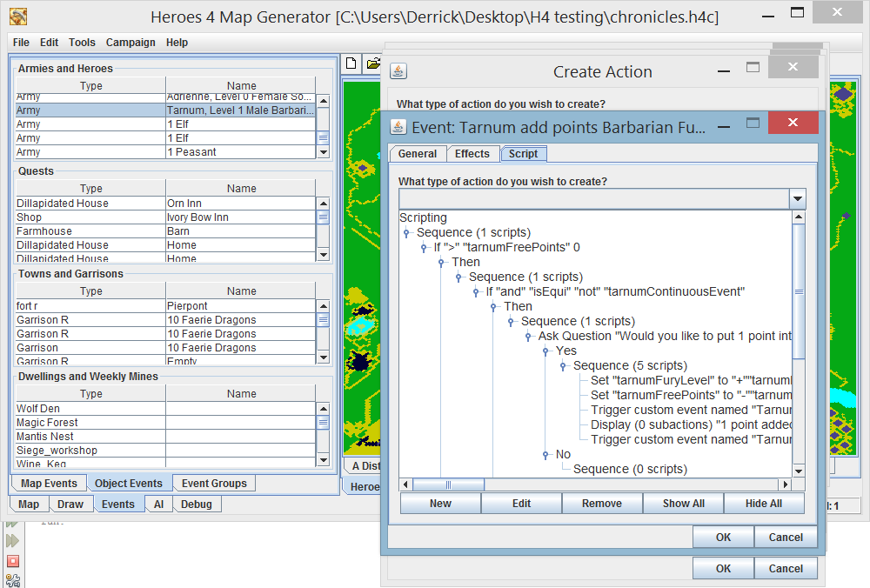Select the Set "tarnumFuryLevel" script row
Screen dimensions: 870x588
click(x=691, y=380)
